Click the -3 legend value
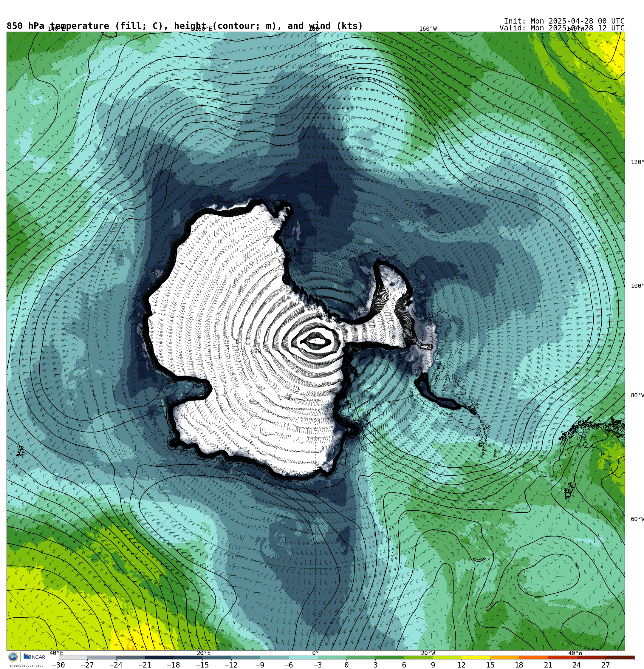644x669 pixels. [x=318, y=665]
